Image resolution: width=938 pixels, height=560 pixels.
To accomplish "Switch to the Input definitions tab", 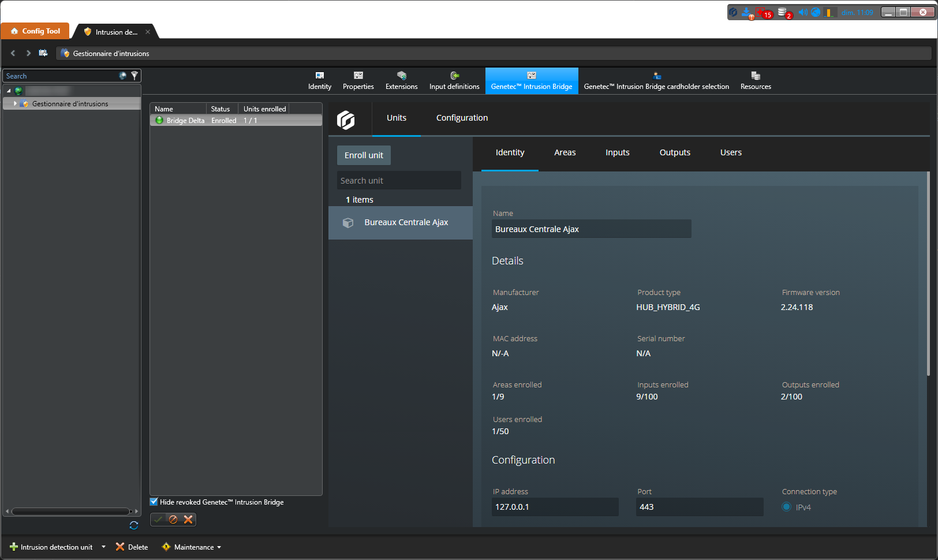I will 454,81.
